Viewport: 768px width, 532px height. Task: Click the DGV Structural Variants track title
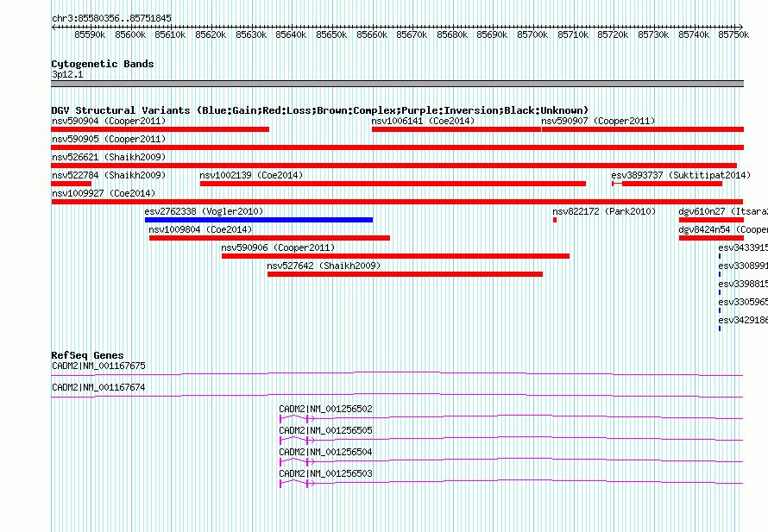point(320,110)
